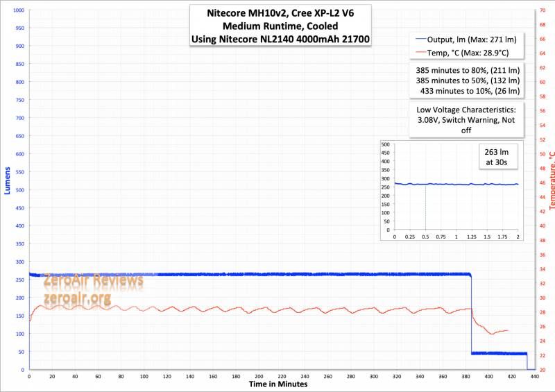Click the 46 tick on temperature axis

(x=543, y=182)
